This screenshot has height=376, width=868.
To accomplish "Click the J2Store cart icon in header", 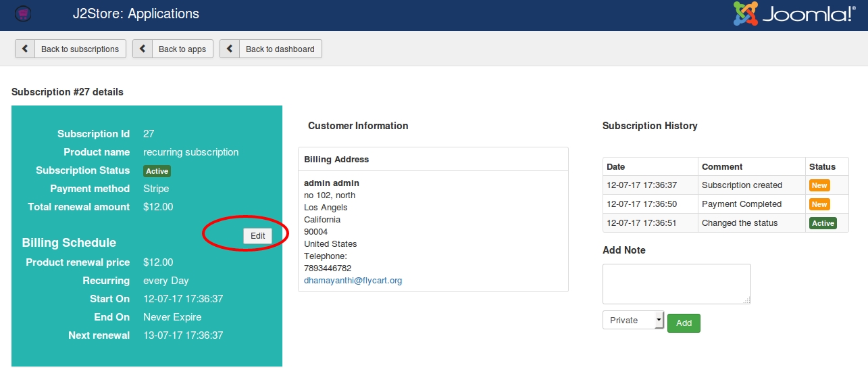I will pyautogui.click(x=24, y=14).
